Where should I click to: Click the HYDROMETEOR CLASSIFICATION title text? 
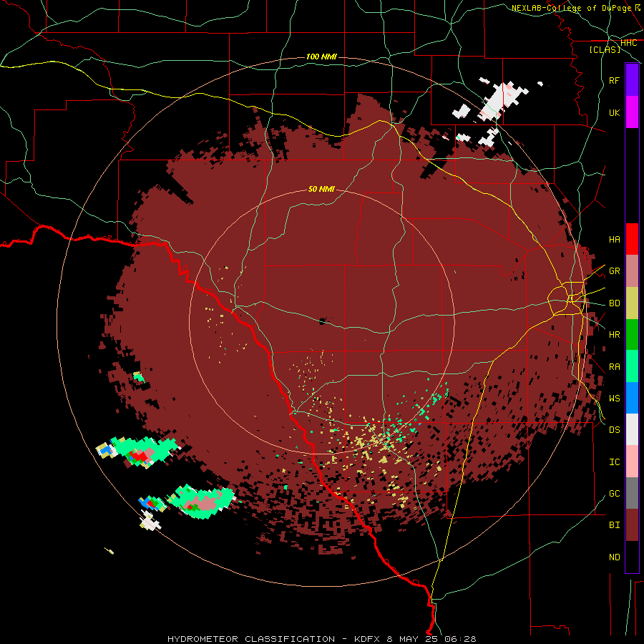click(x=251, y=639)
